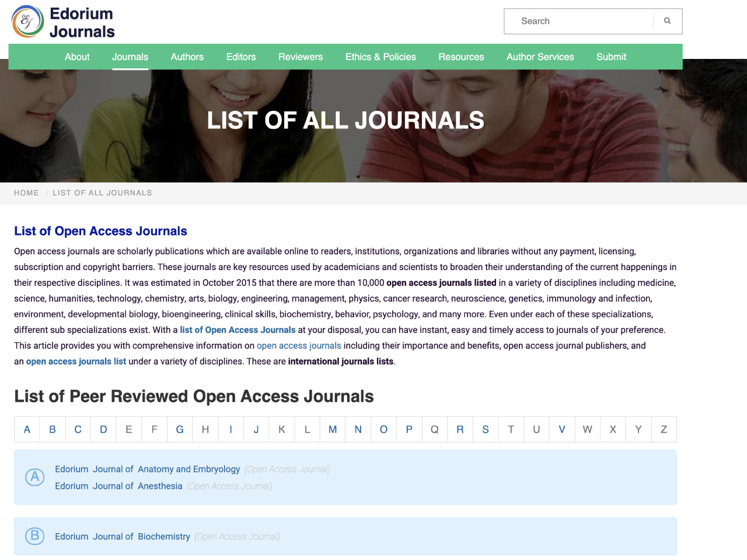Open 'open access journals' inline link
Screen dimensions: 747x560
(299, 346)
